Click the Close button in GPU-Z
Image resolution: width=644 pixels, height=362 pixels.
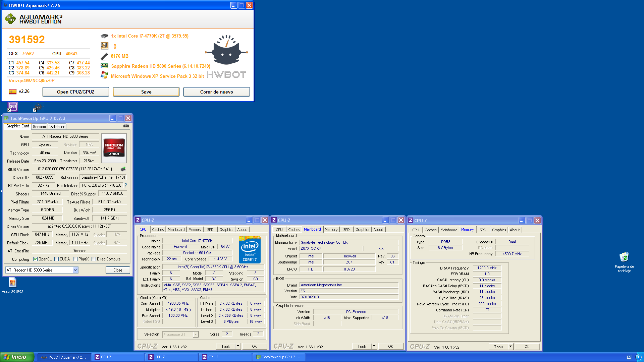[118, 270]
